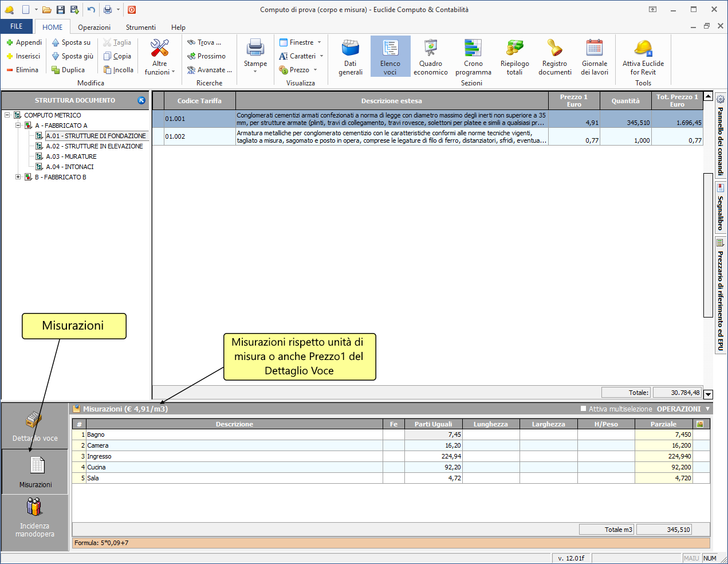The width and height of the screenshot is (728, 564).
Task: Click Attiva Euclide for Revit tool
Action: click(643, 57)
